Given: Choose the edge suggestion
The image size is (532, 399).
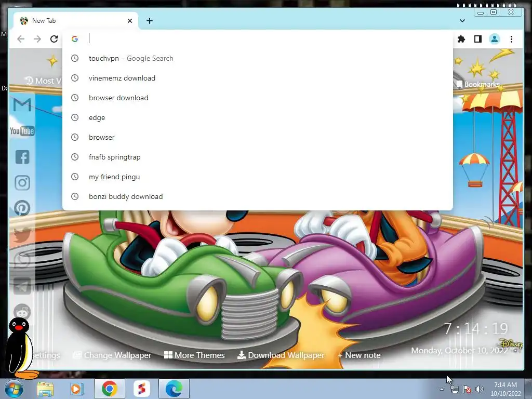Looking at the screenshot, I should tap(258, 117).
